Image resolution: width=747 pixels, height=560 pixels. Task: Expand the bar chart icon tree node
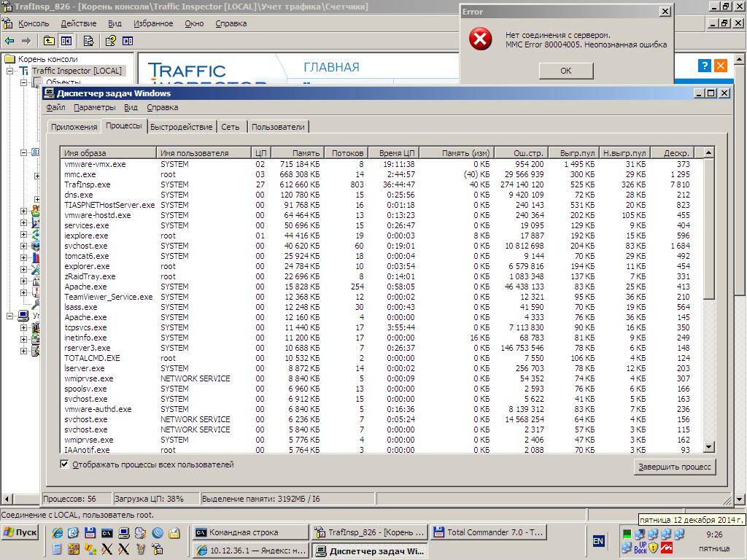pyautogui.click(x=23, y=257)
